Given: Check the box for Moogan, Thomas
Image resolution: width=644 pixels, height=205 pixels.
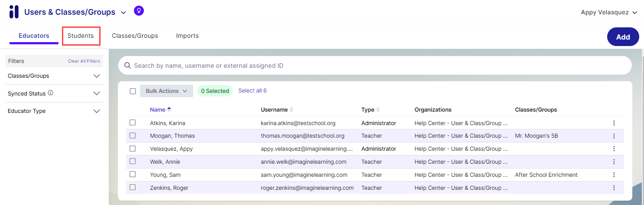Looking at the screenshot, I should coord(133,136).
